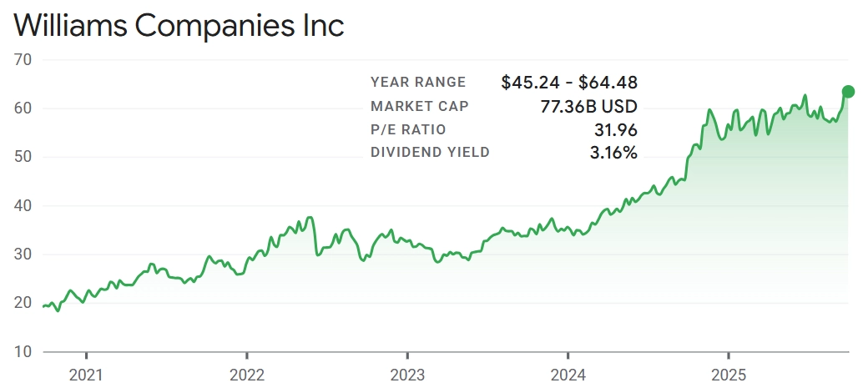Click the 40 price axis label
868x388 pixels.
coord(23,206)
